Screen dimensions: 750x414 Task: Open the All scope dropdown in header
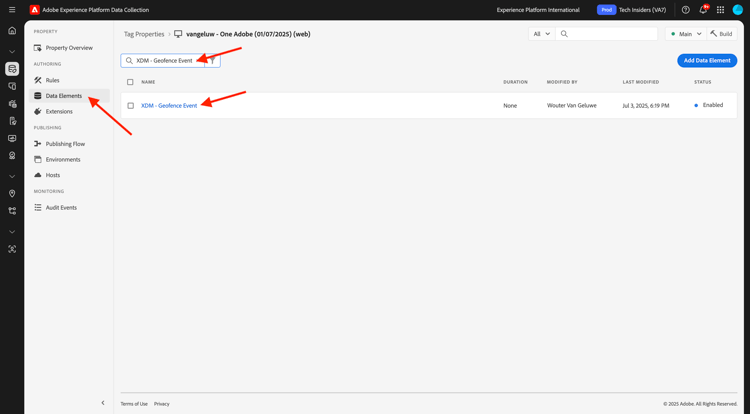(541, 34)
